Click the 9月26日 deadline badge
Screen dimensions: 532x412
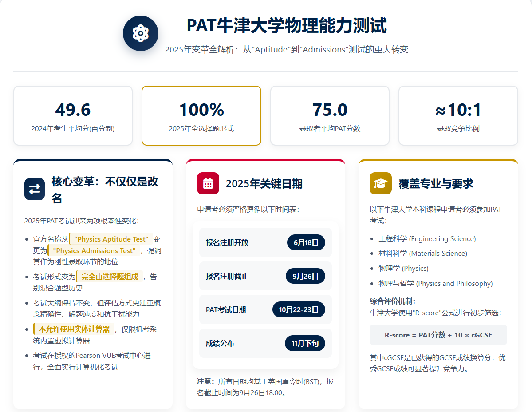pyautogui.click(x=305, y=276)
